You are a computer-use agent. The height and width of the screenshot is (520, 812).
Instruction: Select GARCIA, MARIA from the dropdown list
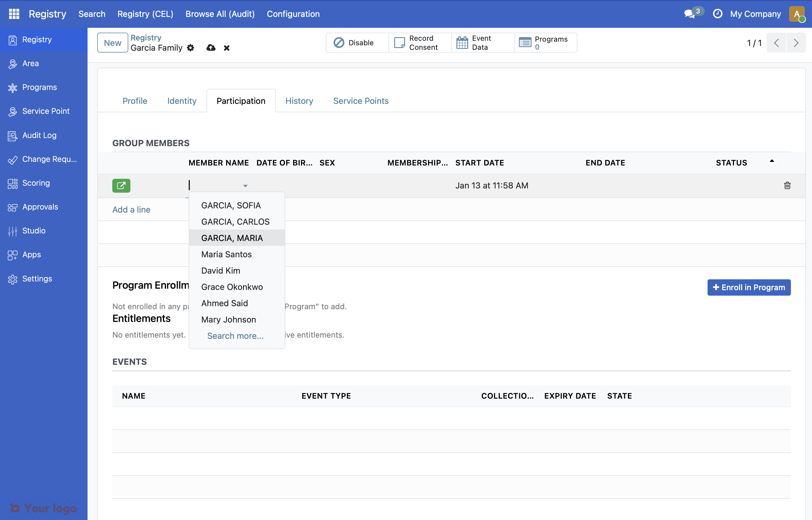[232, 238]
